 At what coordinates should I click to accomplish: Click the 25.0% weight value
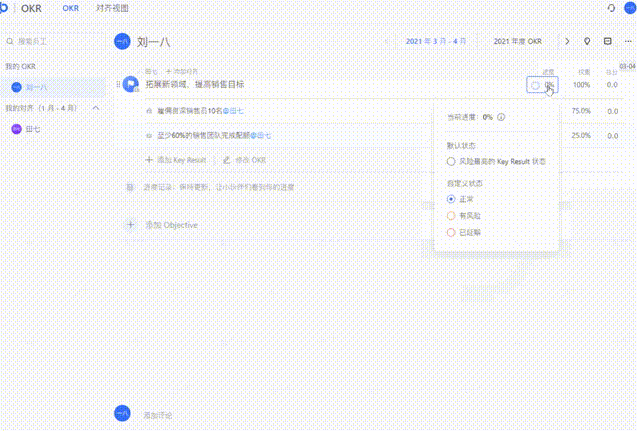tap(581, 136)
